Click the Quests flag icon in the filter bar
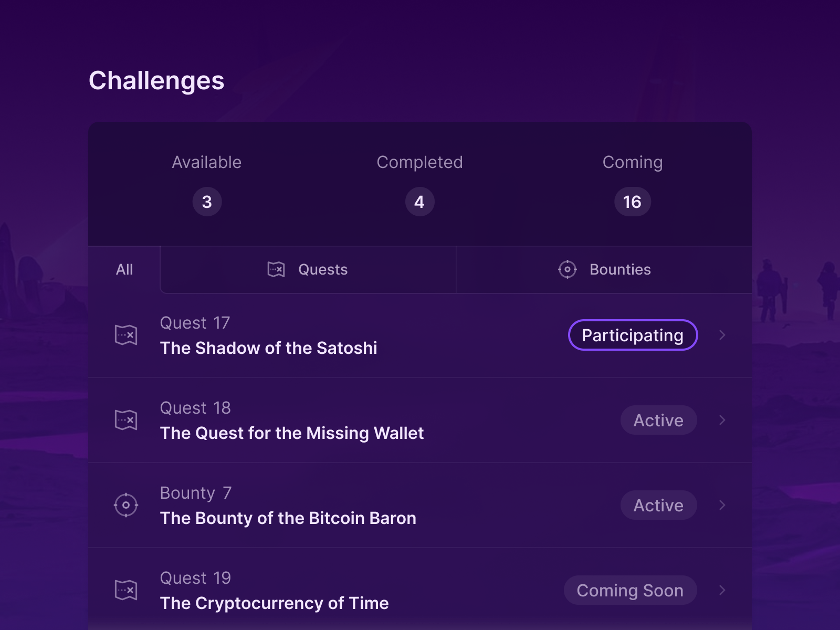 [x=276, y=269]
